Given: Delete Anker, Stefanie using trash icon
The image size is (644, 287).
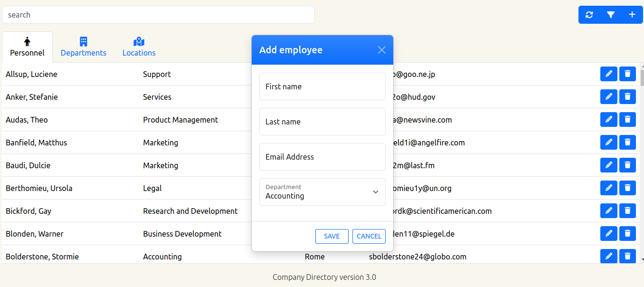Looking at the screenshot, I should (627, 97).
